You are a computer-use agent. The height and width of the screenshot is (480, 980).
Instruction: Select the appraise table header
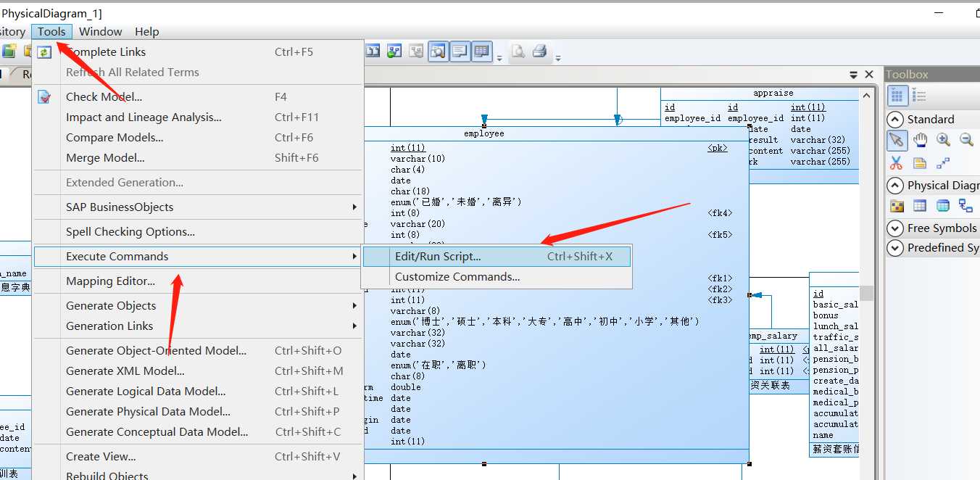coord(773,94)
